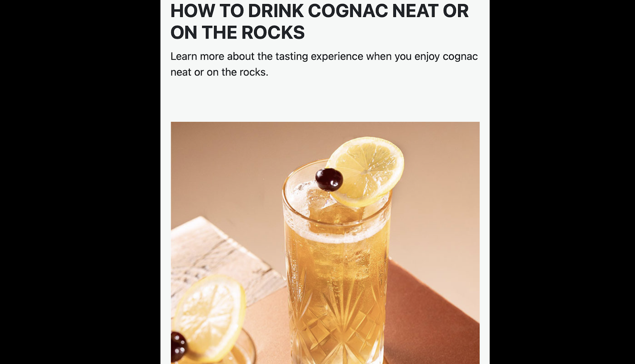This screenshot has width=635, height=364.
Task: Open the cocktail highball glass photo
Action: [325, 243]
